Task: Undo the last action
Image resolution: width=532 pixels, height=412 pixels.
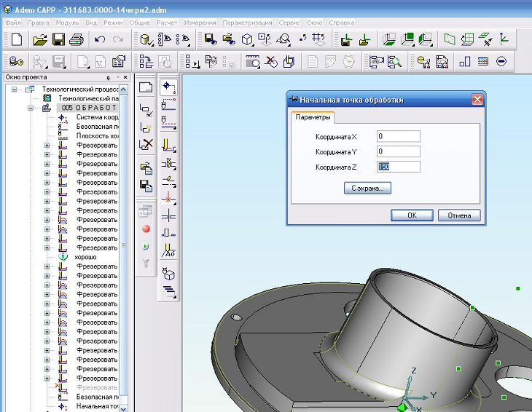Action: (100, 39)
